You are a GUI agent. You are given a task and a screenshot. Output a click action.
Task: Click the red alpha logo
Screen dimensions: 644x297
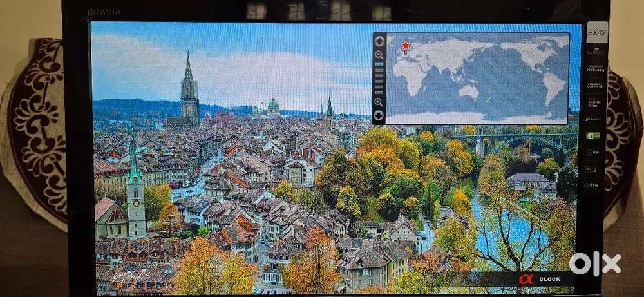click(x=524, y=279)
